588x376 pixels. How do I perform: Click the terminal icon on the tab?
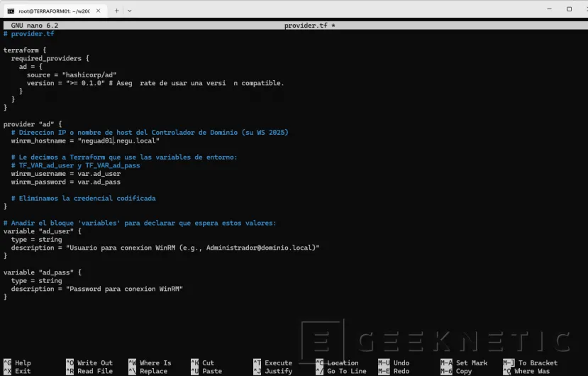[x=11, y=11]
